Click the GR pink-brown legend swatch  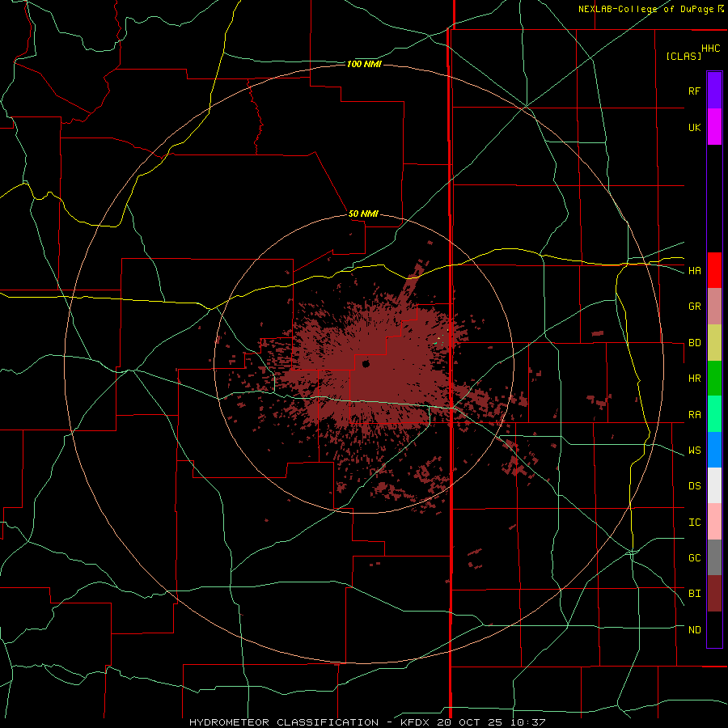click(714, 307)
